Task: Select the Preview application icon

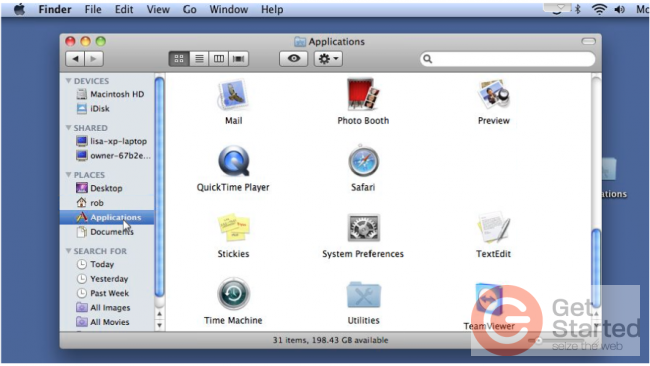Action: [x=493, y=95]
